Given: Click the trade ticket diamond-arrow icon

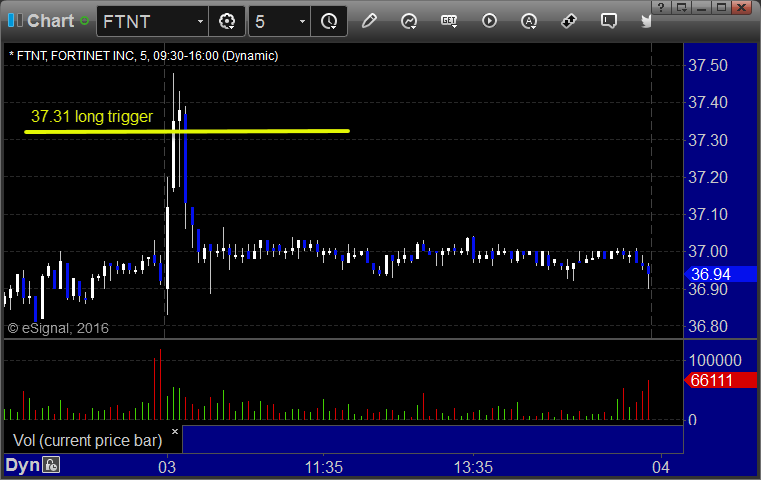Looking at the screenshot, I should (x=569, y=21).
